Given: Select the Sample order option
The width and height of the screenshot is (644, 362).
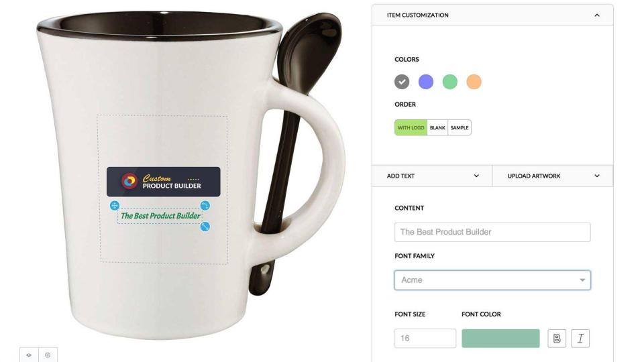Looking at the screenshot, I should (x=460, y=127).
